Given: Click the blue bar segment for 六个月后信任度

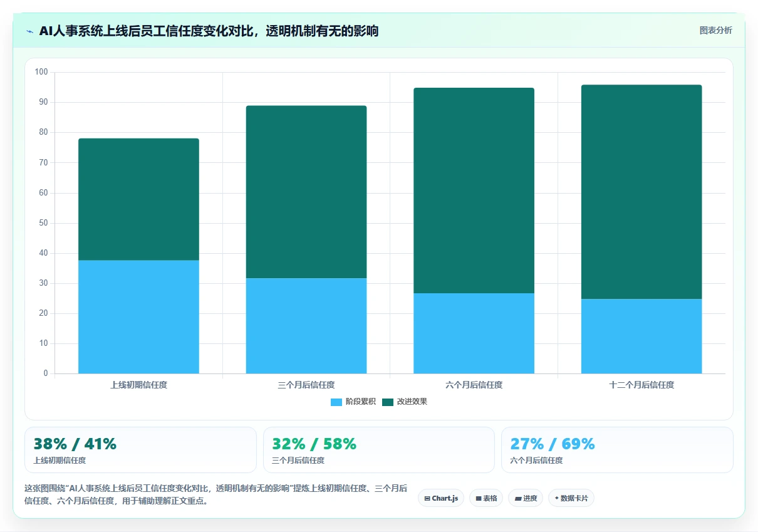Looking at the screenshot, I should tap(474, 333).
